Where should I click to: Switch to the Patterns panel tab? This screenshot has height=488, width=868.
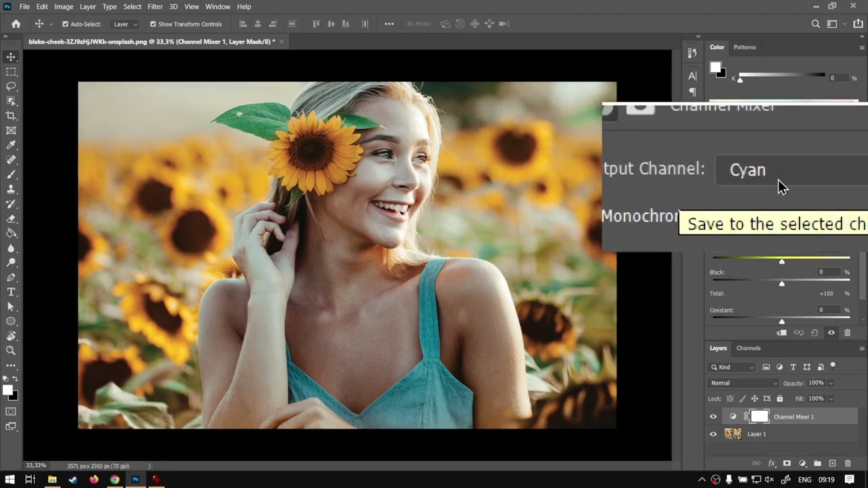click(744, 47)
